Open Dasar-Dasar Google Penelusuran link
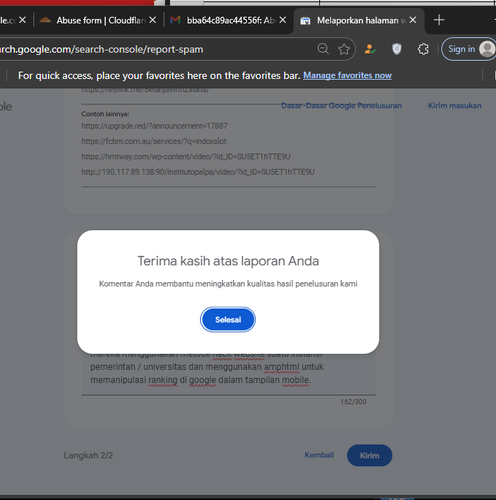 [341, 106]
